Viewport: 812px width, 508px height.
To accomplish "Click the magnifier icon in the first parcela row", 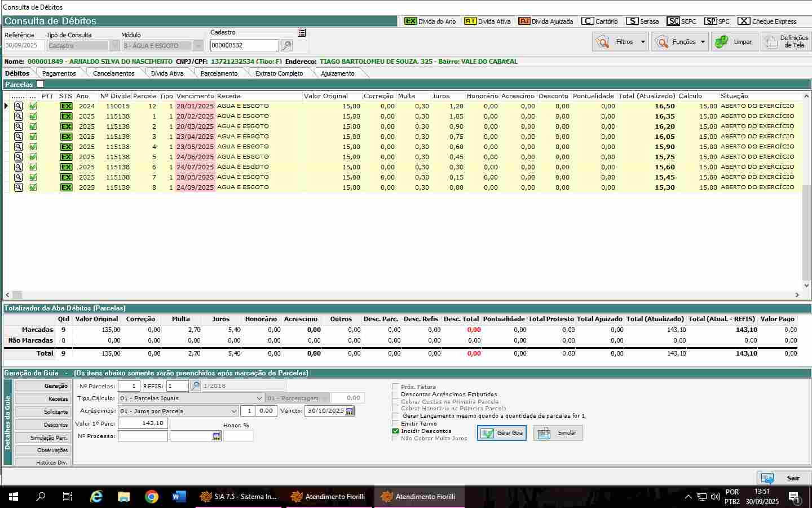I will (x=19, y=106).
